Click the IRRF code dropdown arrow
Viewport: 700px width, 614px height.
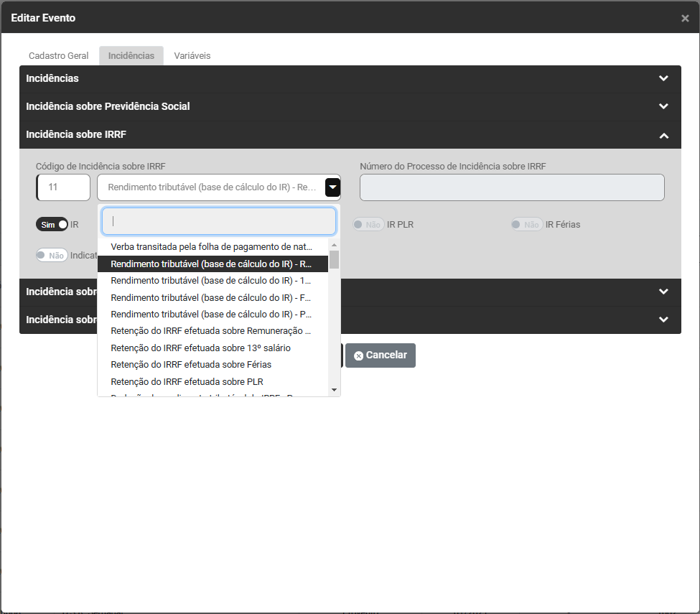[x=332, y=187]
